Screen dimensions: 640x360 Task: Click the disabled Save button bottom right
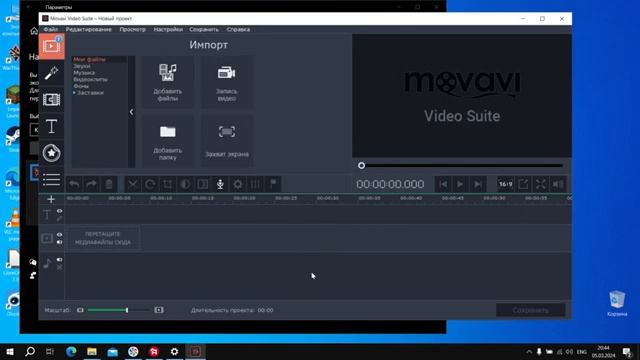click(x=531, y=310)
